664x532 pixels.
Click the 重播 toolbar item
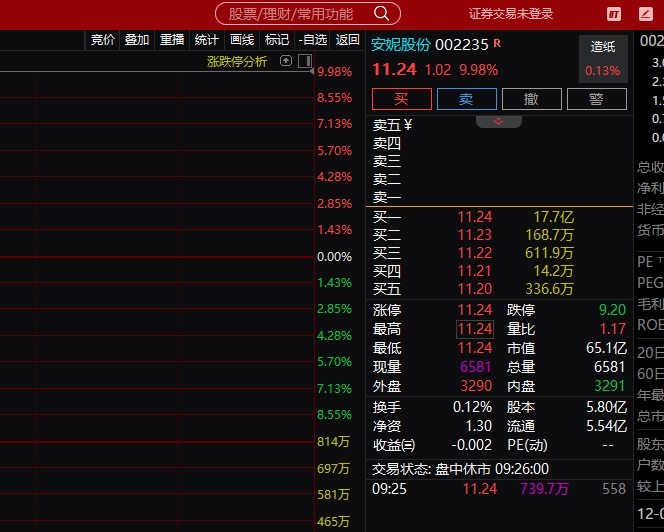click(x=172, y=40)
